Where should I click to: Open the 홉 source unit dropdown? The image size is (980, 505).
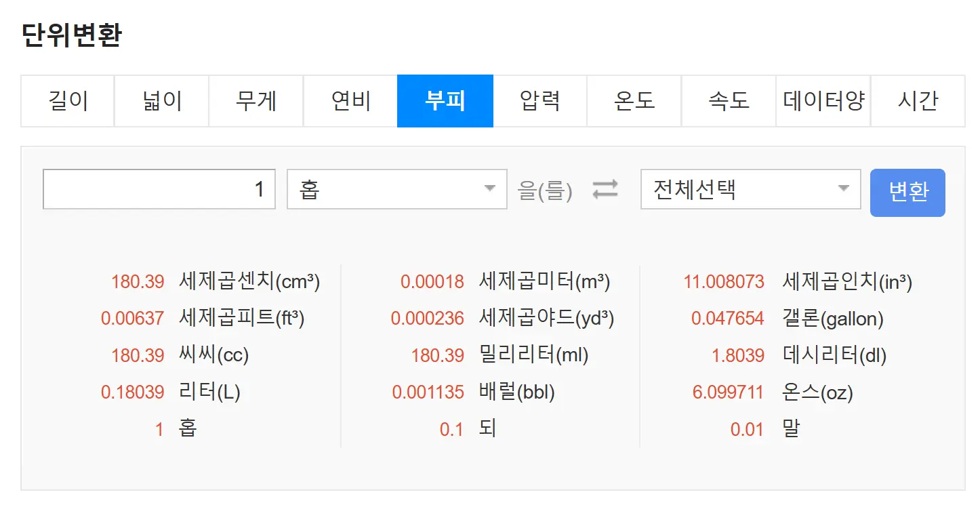[x=396, y=190]
